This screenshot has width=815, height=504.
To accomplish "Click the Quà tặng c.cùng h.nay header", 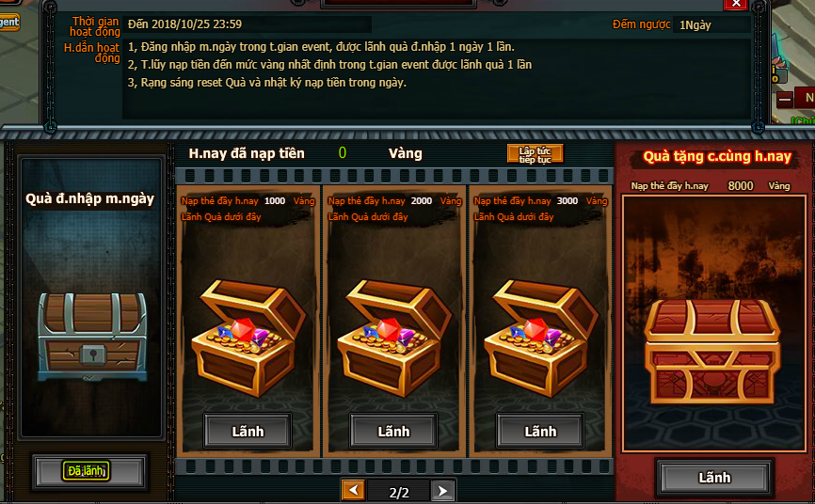I will click(x=717, y=156).
